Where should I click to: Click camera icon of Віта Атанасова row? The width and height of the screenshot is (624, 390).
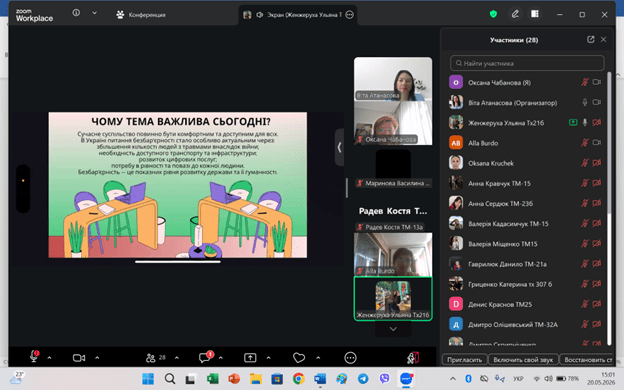pos(597,103)
